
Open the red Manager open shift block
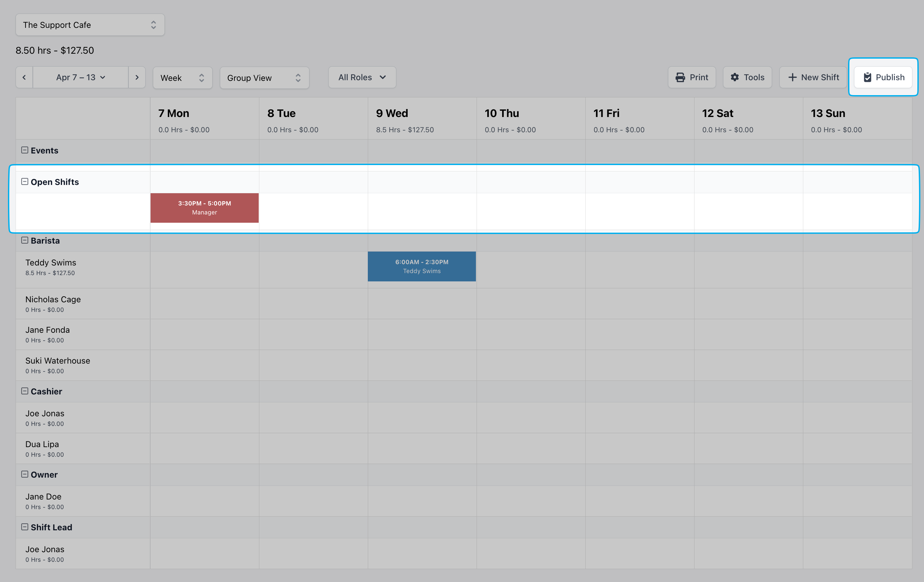point(205,208)
